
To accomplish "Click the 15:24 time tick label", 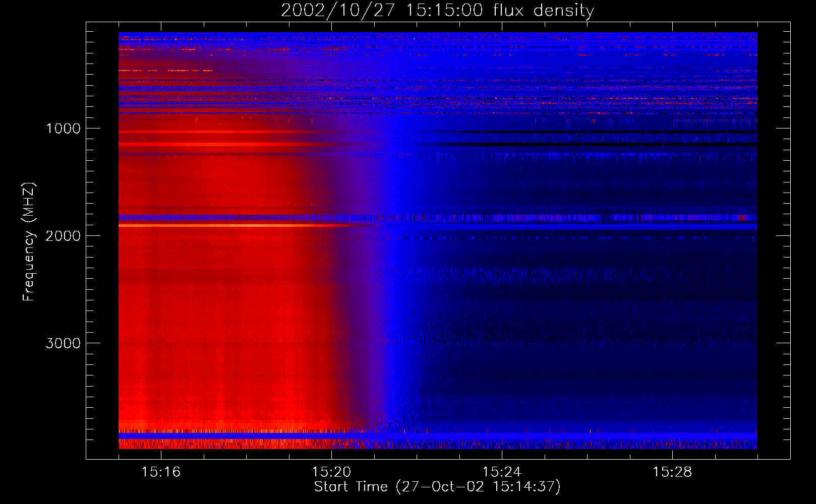I will (502, 472).
